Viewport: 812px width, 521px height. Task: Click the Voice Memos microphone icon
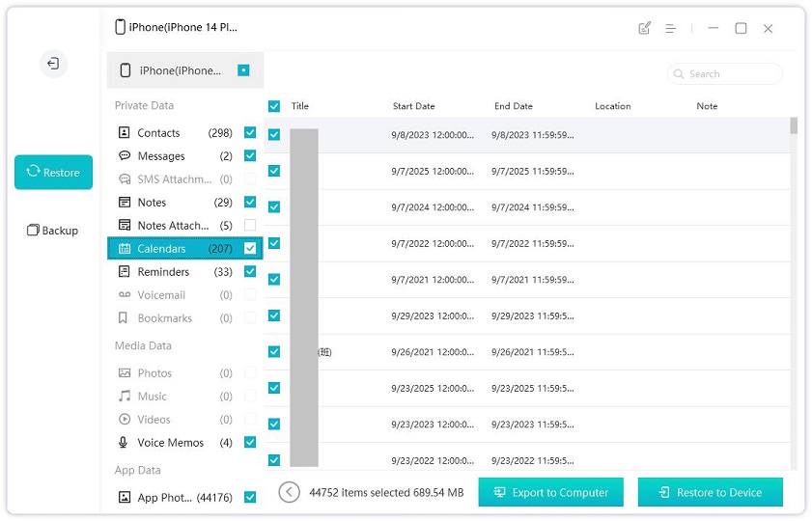[125, 442]
